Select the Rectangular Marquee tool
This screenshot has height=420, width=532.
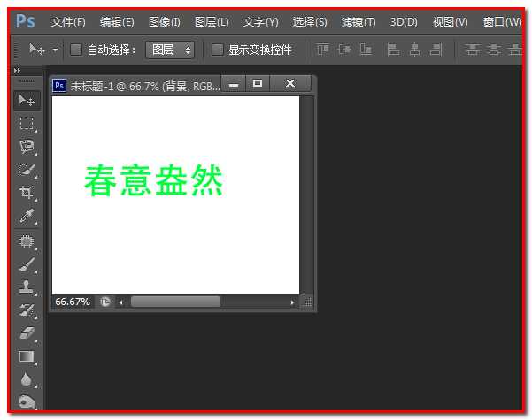click(x=27, y=124)
